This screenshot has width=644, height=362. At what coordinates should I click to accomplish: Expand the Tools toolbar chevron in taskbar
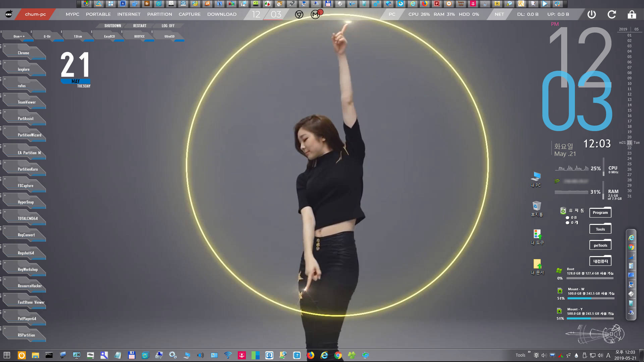529,352
